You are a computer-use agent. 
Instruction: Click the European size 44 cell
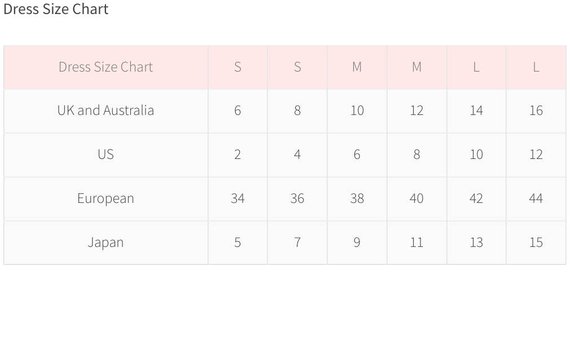click(x=536, y=199)
